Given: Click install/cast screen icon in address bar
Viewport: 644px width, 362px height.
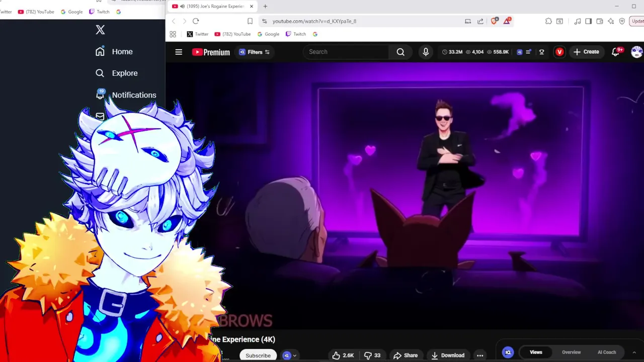Looking at the screenshot, I should click(468, 21).
